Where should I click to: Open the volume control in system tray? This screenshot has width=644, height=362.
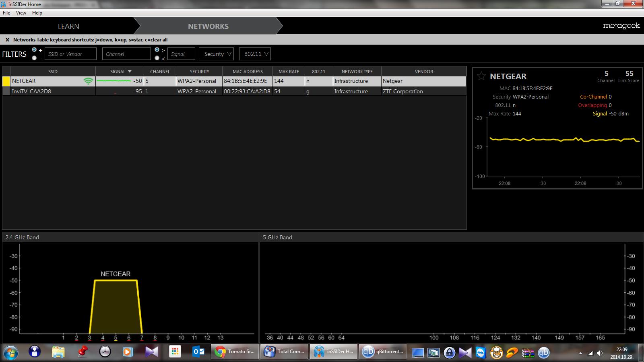click(600, 353)
